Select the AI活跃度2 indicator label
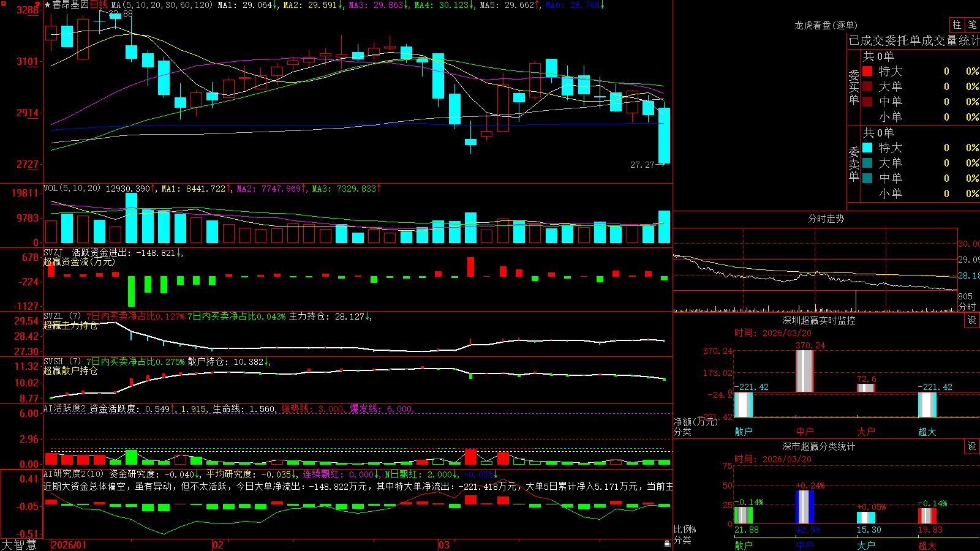The width and height of the screenshot is (980, 551). tap(65, 408)
